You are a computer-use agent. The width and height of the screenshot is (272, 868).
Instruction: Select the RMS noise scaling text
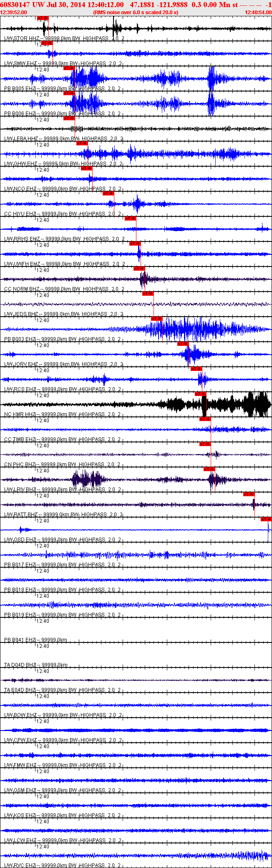point(136,13)
